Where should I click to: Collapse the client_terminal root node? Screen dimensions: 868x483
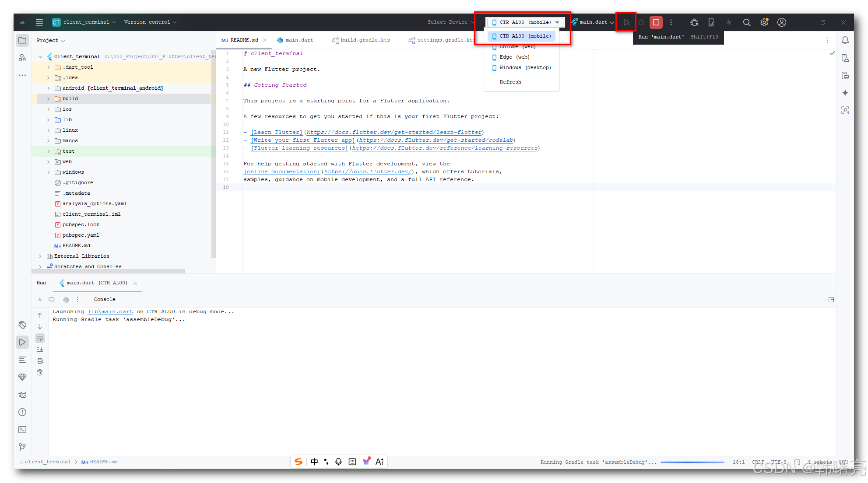click(40, 57)
